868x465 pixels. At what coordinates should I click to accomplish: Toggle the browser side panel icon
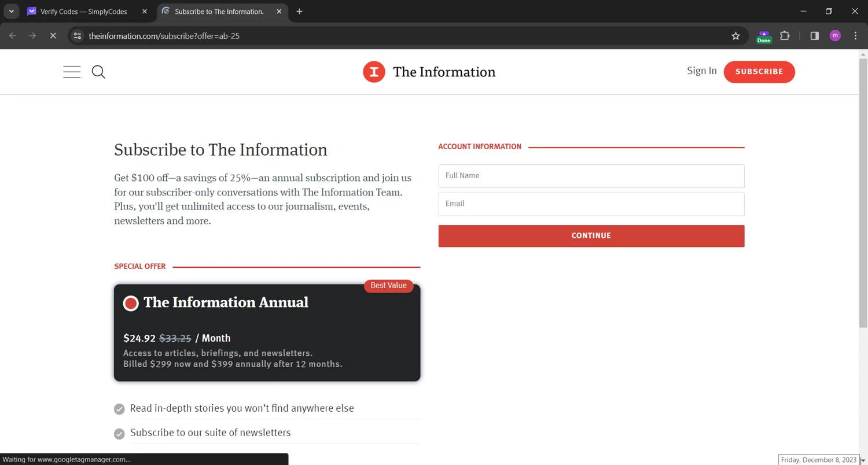[815, 36]
